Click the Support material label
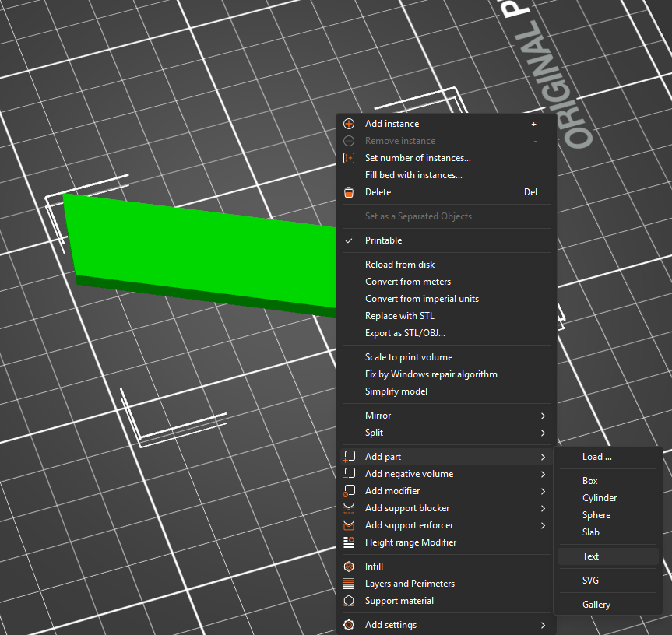Screen dimensions: 672x635 pos(399,601)
